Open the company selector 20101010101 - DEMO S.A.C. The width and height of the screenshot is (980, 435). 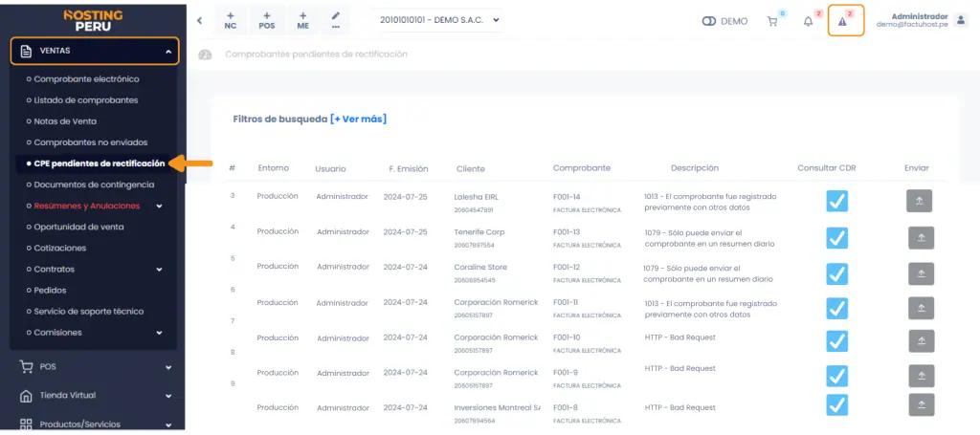[437, 20]
